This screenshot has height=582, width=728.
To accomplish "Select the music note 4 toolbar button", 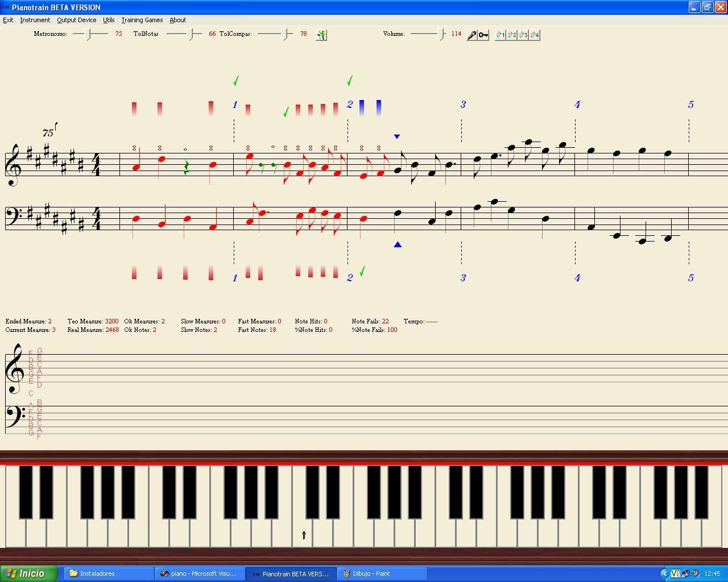I will click(535, 35).
